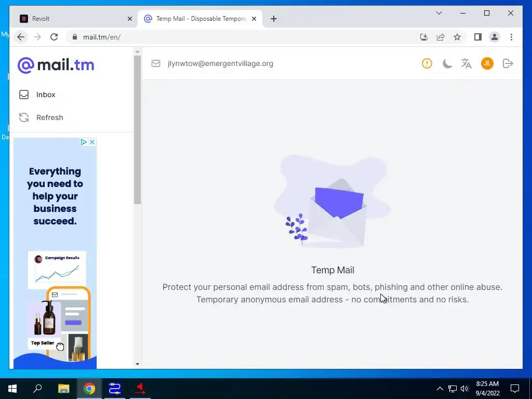Share this page from the toolbar
This screenshot has width=532, height=399.
pyautogui.click(x=441, y=37)
